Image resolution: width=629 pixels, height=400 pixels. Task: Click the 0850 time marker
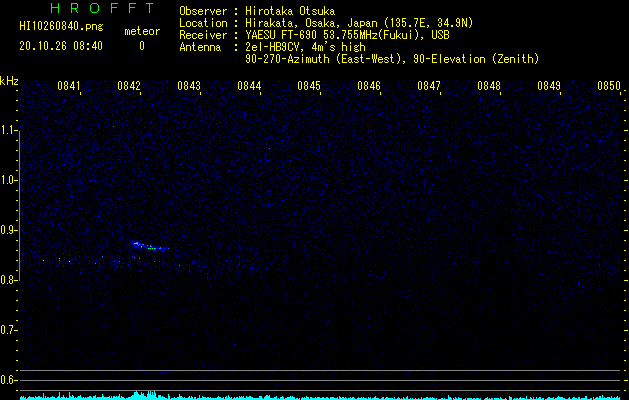coord(609,86)
